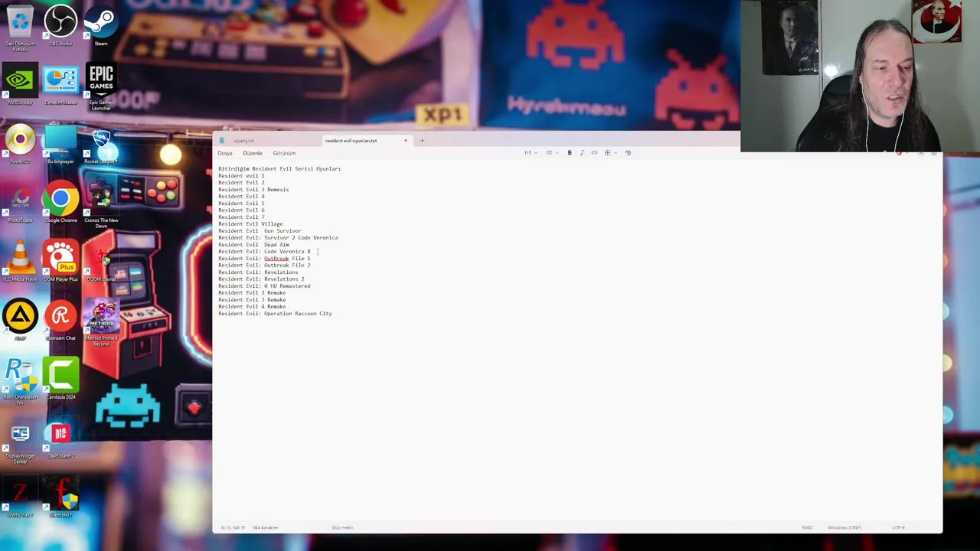Open the Dosya menu

[x=225, y=153]
